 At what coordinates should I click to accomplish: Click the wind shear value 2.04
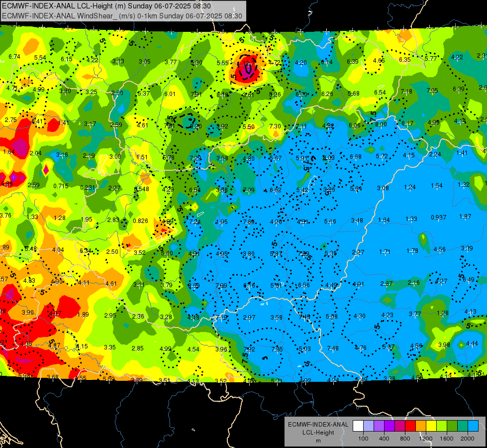pos(36,153)
